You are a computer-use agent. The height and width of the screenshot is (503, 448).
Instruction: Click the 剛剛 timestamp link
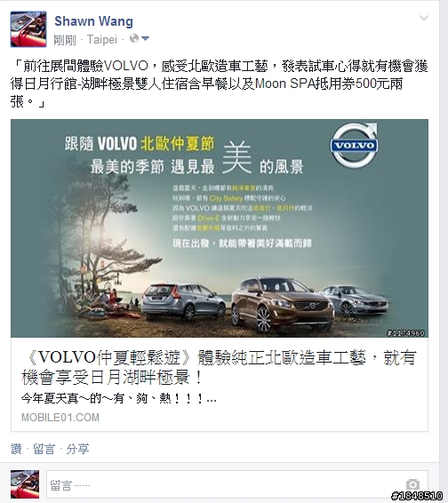[65, 40]
